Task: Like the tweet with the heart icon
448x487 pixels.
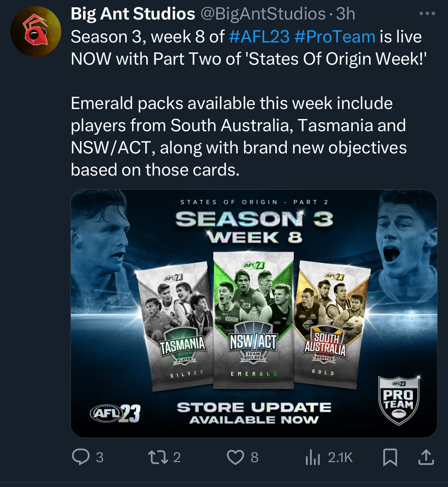Action: 235,457
